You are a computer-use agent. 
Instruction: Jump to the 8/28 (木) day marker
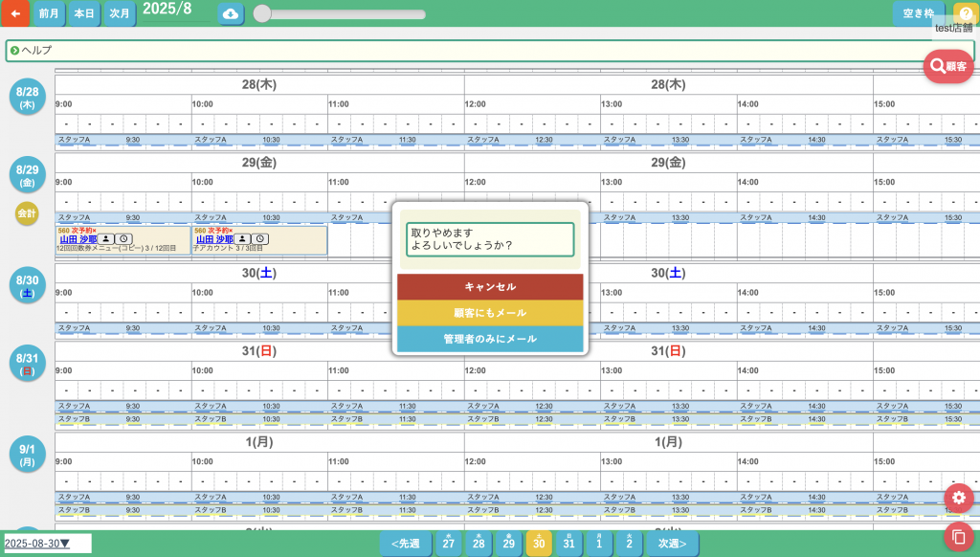(27, 97)
